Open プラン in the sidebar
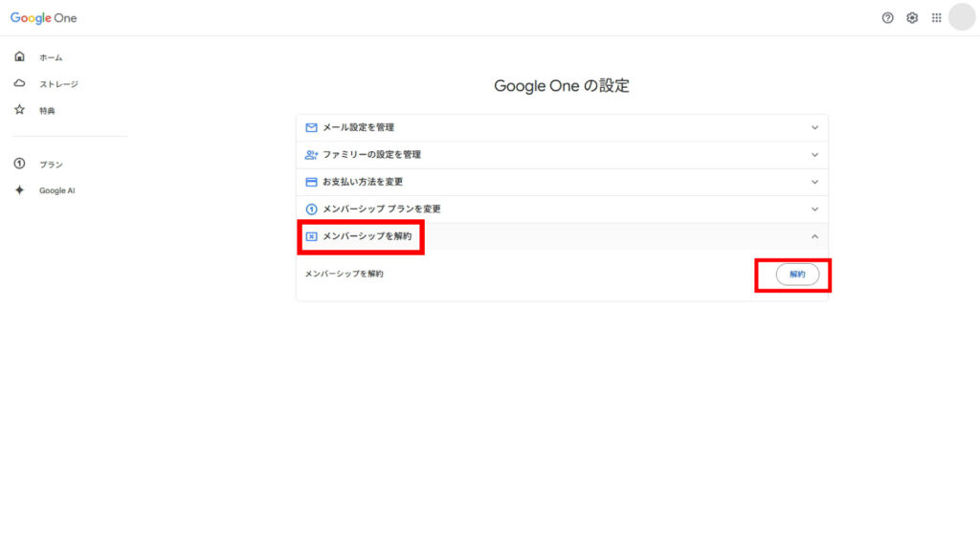 click(52, 165)
